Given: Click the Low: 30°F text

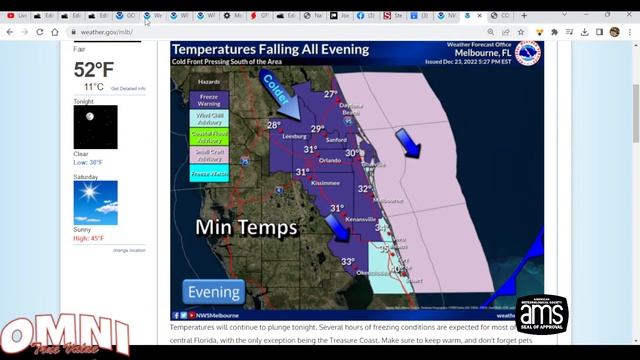Looking at the screenshot, I should (x=88, y=162).
